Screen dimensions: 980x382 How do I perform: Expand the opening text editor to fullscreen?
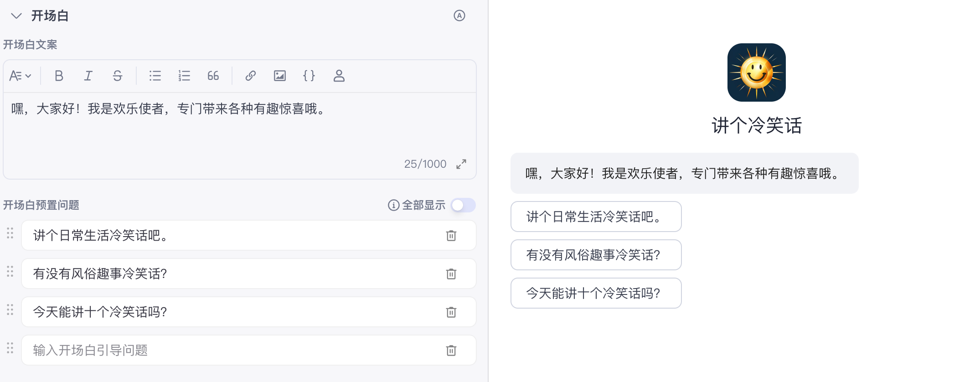(x=461, y=164)
